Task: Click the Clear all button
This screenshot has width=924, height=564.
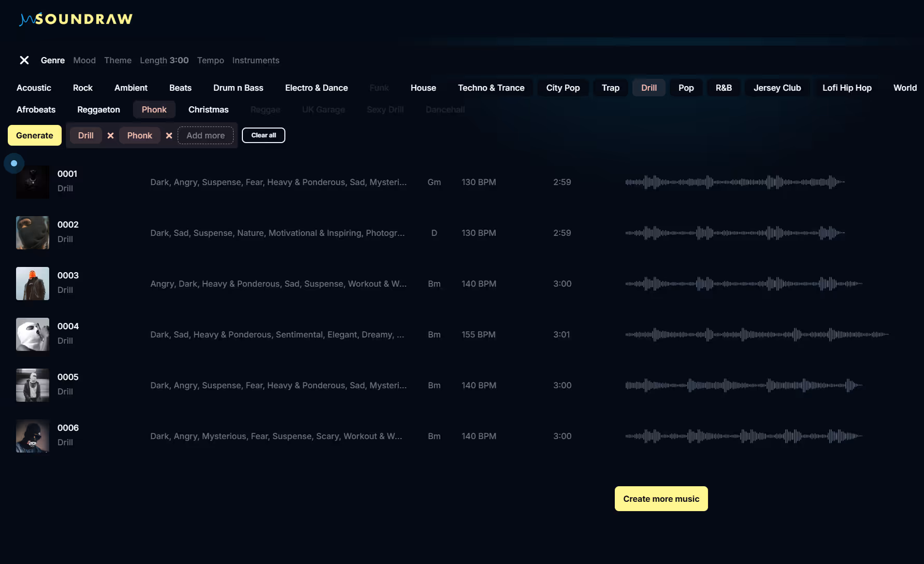Action: tap(264, 135)
